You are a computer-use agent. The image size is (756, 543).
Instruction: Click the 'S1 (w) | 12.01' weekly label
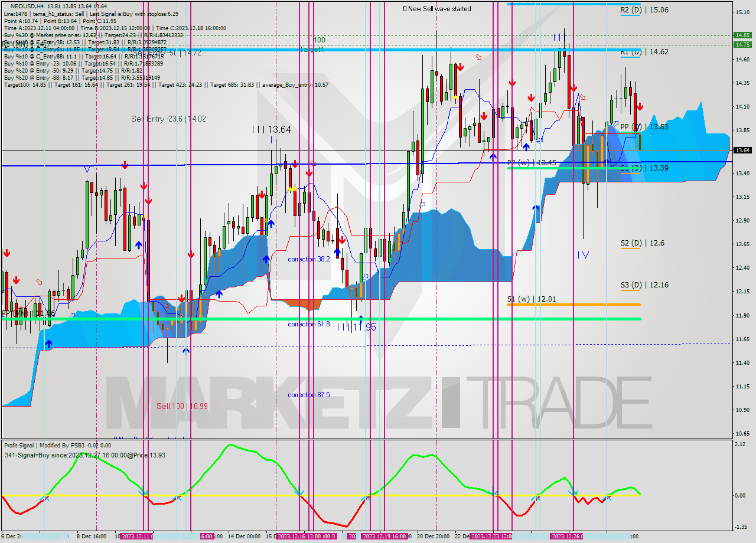pyautogui.click(x=532, y=299)
